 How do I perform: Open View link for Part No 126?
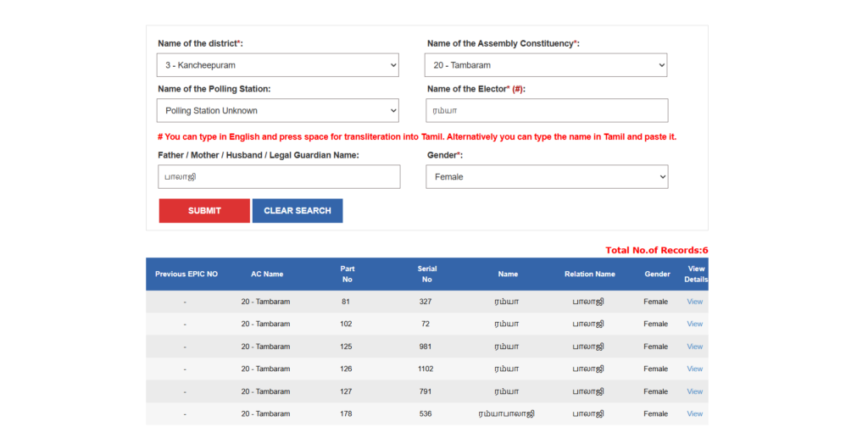tap(695, 369)
